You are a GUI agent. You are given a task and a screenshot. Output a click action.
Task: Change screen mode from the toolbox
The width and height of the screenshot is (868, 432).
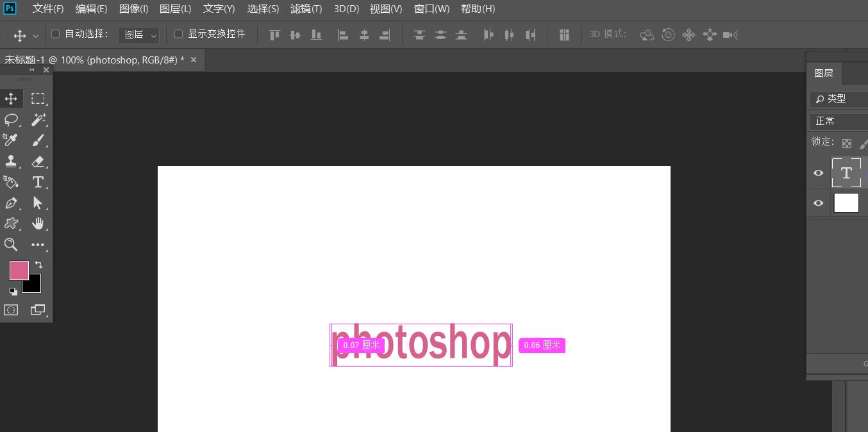click(38, 310)
